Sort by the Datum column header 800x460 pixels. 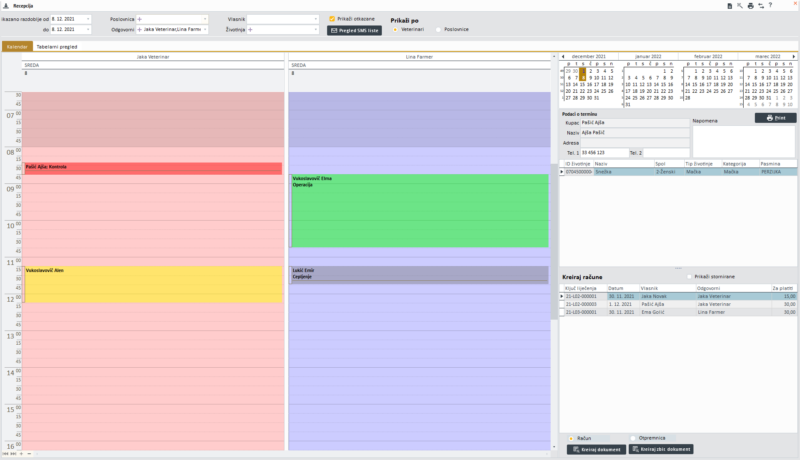[x=622, y=289]
